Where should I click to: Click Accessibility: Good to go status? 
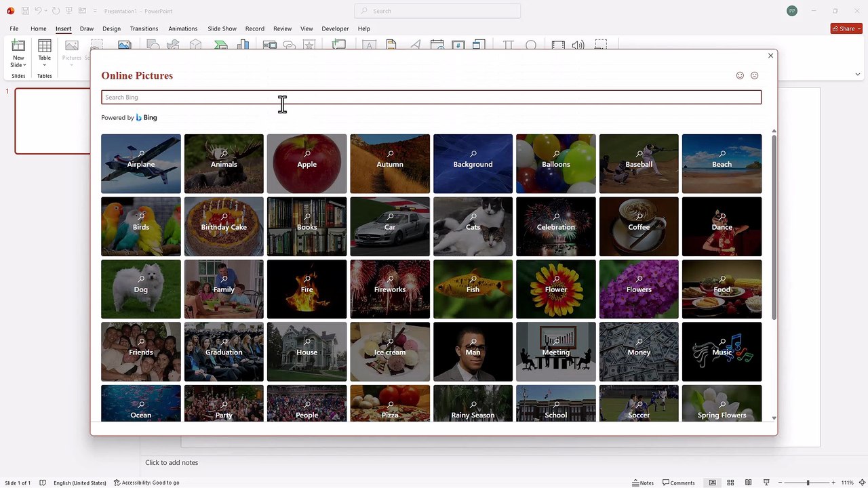point(146,483)
